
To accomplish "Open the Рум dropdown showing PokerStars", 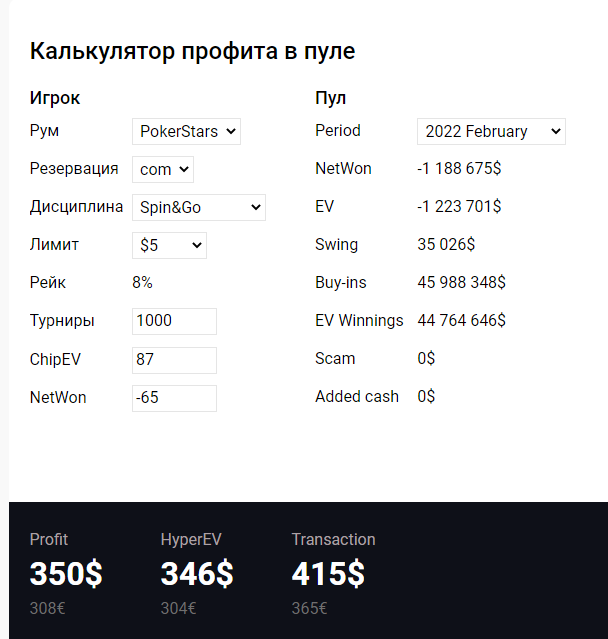I will [186, 131].
